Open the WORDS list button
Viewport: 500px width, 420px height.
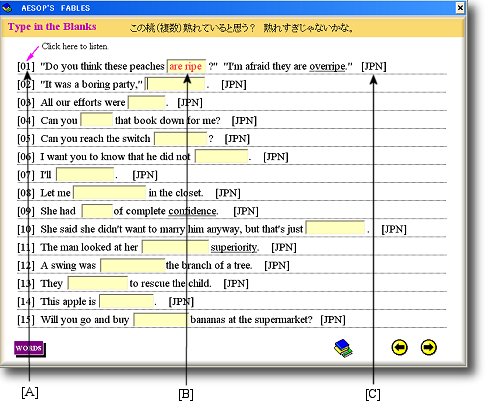click(29, 349)
